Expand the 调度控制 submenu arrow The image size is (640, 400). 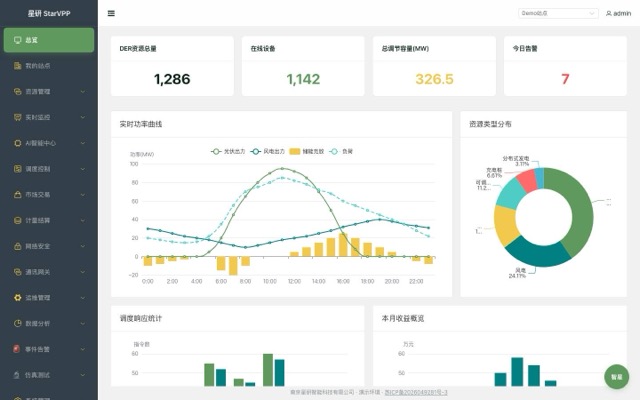83,169
